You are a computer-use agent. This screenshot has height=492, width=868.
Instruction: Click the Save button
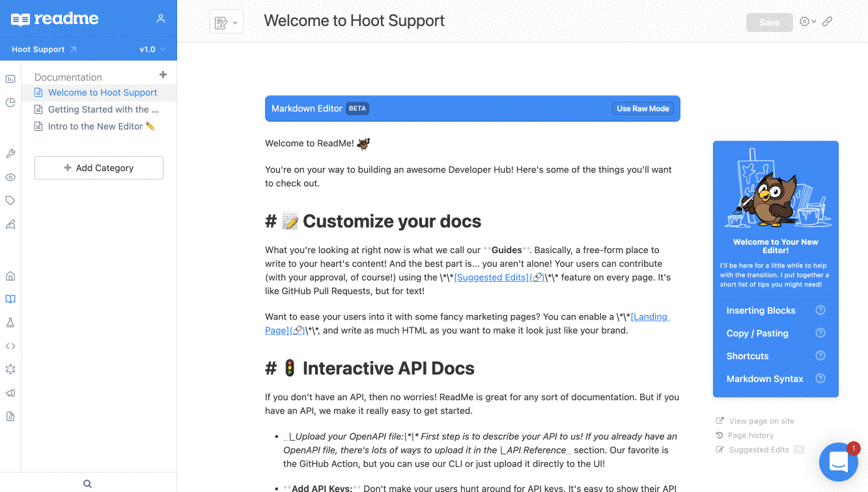click(770, 22)
